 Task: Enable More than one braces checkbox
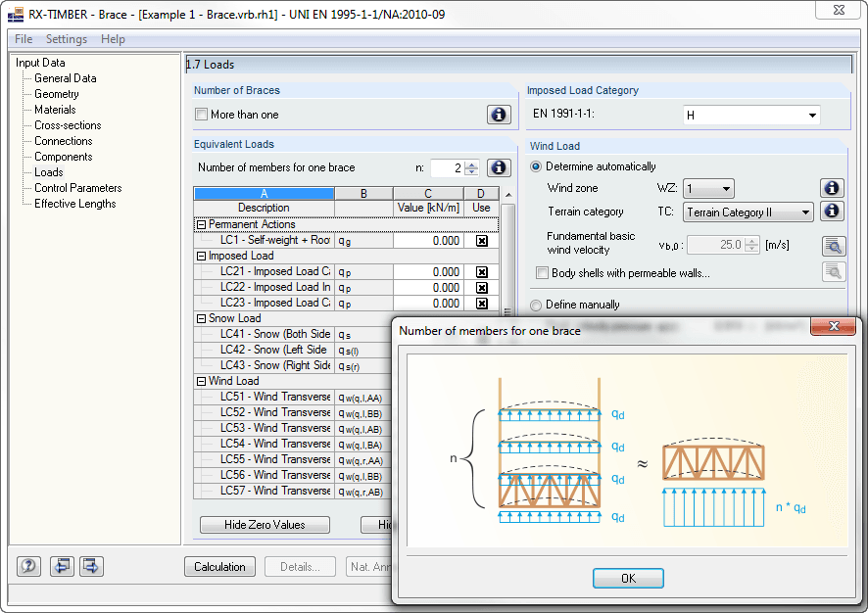tap(202, 115)
